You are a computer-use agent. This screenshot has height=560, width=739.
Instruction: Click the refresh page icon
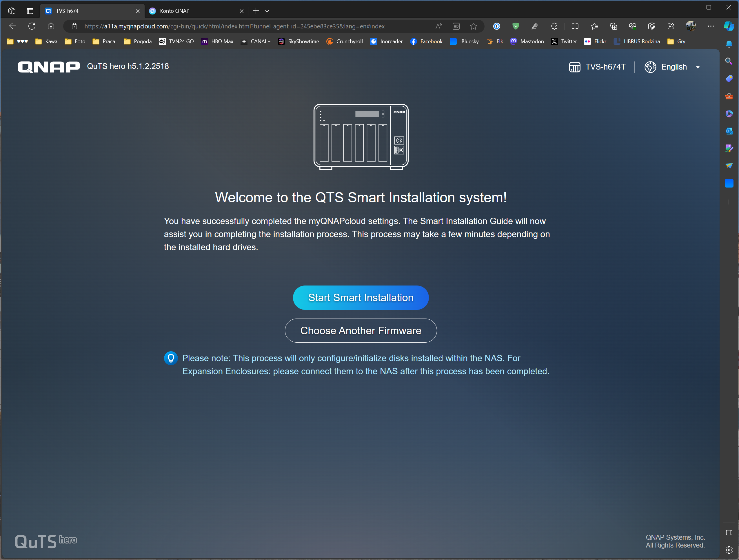[x=32, y=26]
